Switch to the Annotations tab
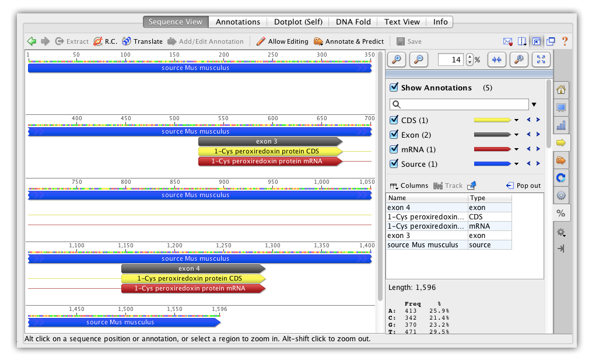Screen dimensions: 592x364 tap(238, 22)
